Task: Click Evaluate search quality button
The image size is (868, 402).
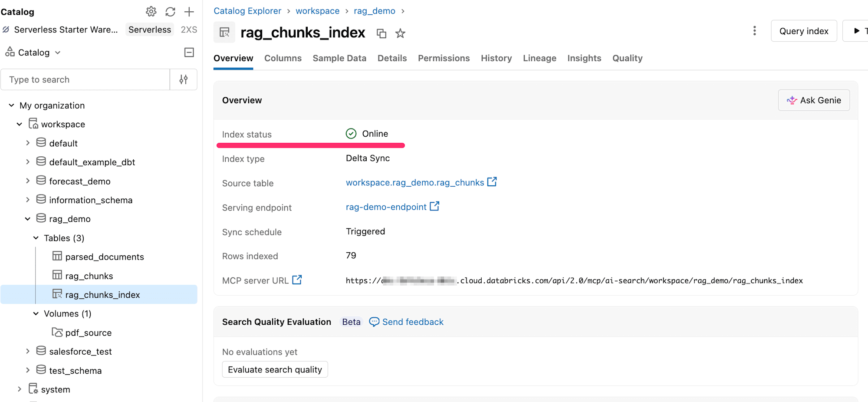Action: 275,369
